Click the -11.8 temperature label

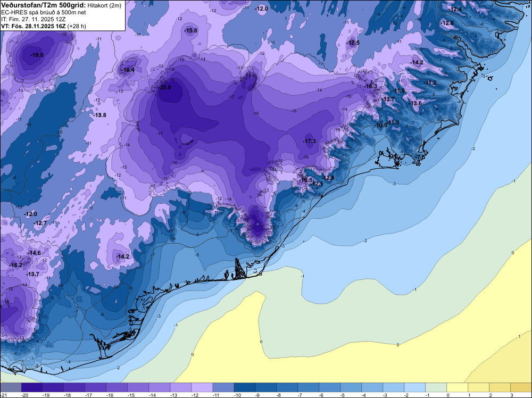[x=398, y=90]
